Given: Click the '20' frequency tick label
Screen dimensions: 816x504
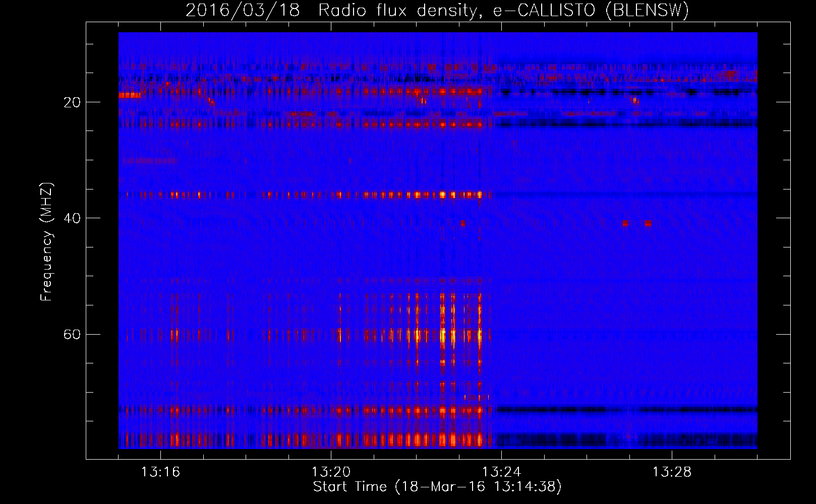Looking at the screenshot, I should [72, 102].
